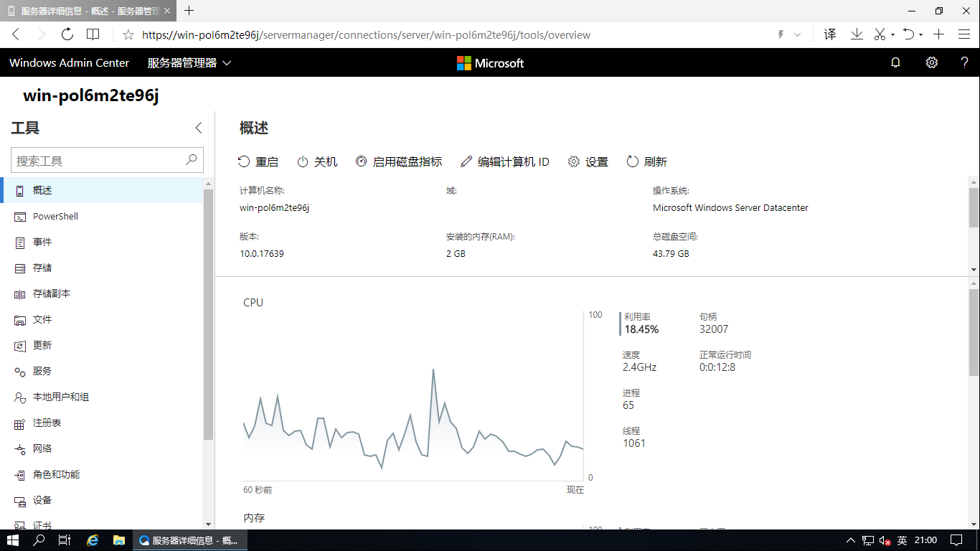Open dropdown arrow beside browser undo icon
The height and width of the screenshot is (551, 980).
(920, 34)
